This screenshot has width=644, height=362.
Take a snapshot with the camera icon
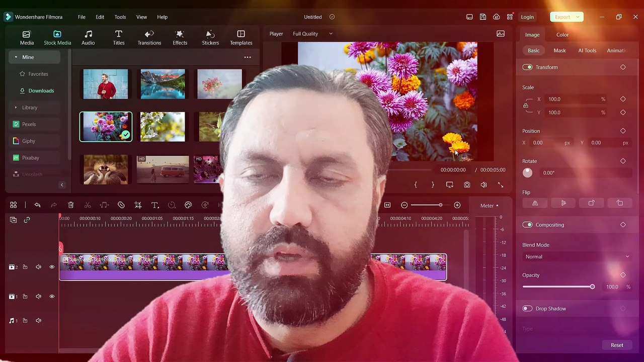(467, 185)
